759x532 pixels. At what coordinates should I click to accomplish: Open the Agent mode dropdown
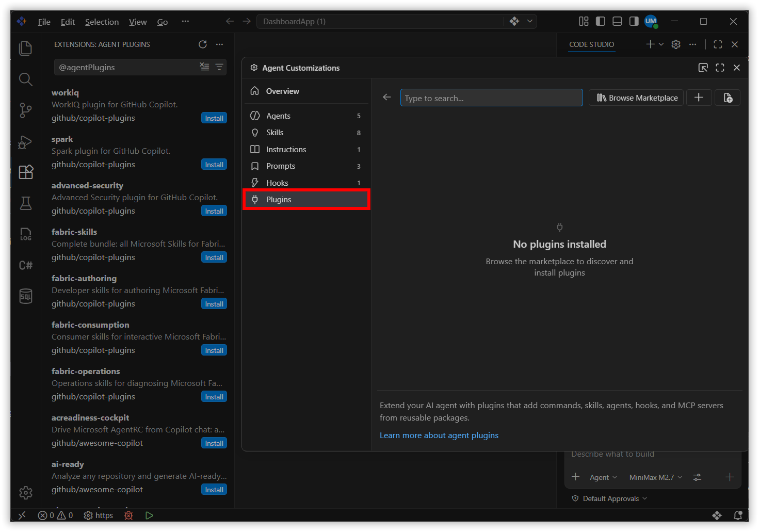pyautogui.click(x=603, y=477)
